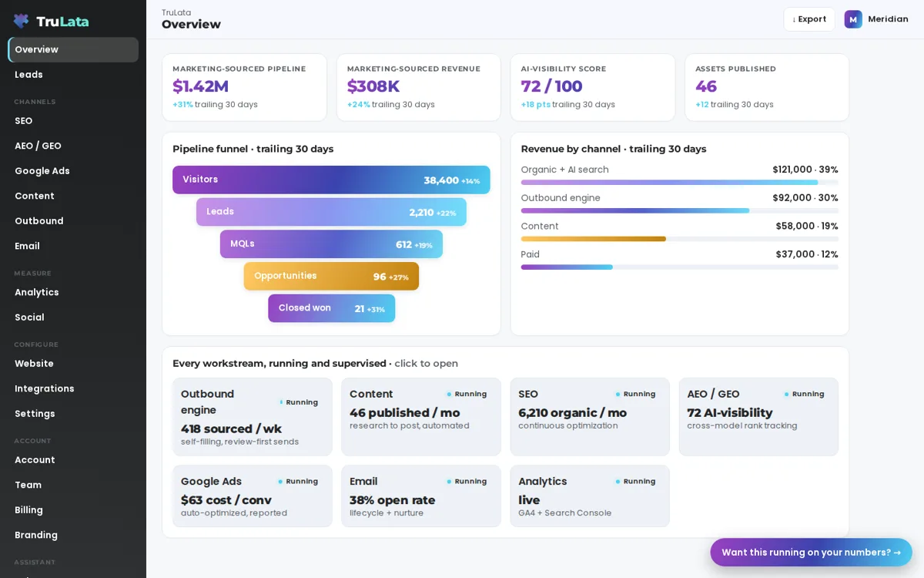Image resolution: width=924 pixels, height=578 pixels.
Task: Click Running status on Email card
Action: point(467,482)
